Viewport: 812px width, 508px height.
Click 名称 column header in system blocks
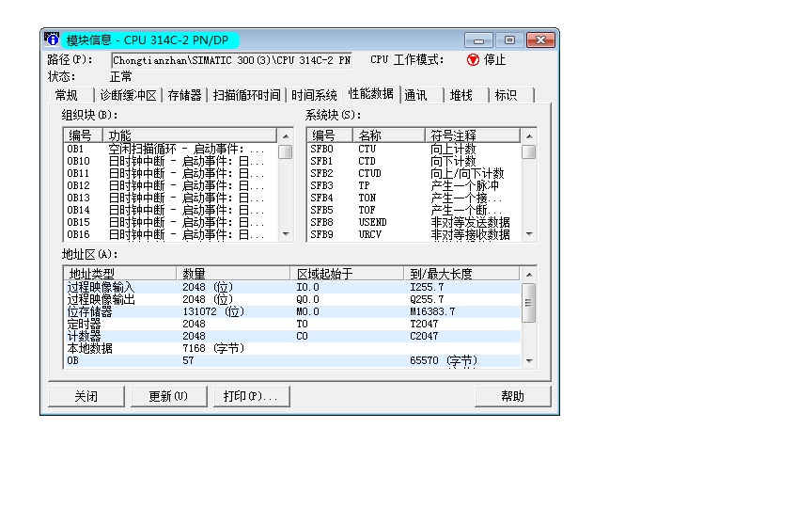tap(388, 135)
